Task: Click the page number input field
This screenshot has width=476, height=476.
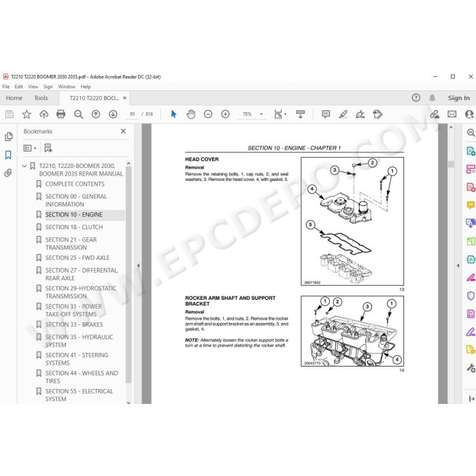Action: click(x=132, y=114)
